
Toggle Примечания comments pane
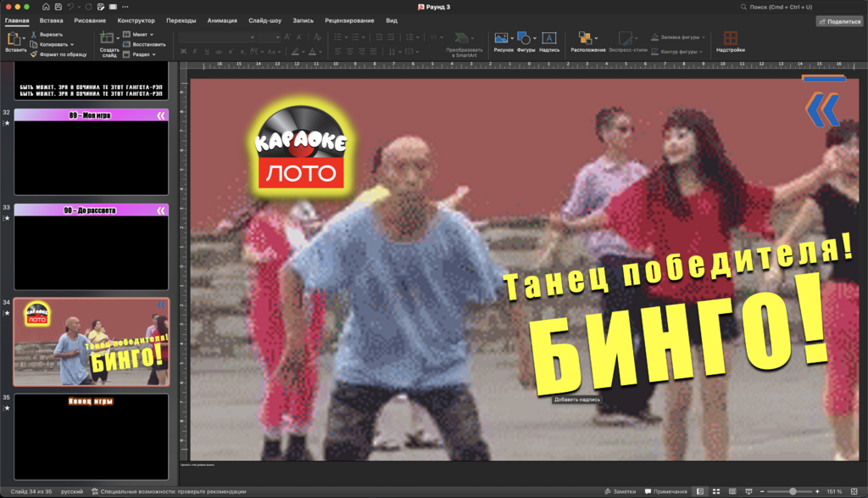[x=666, y=491]
